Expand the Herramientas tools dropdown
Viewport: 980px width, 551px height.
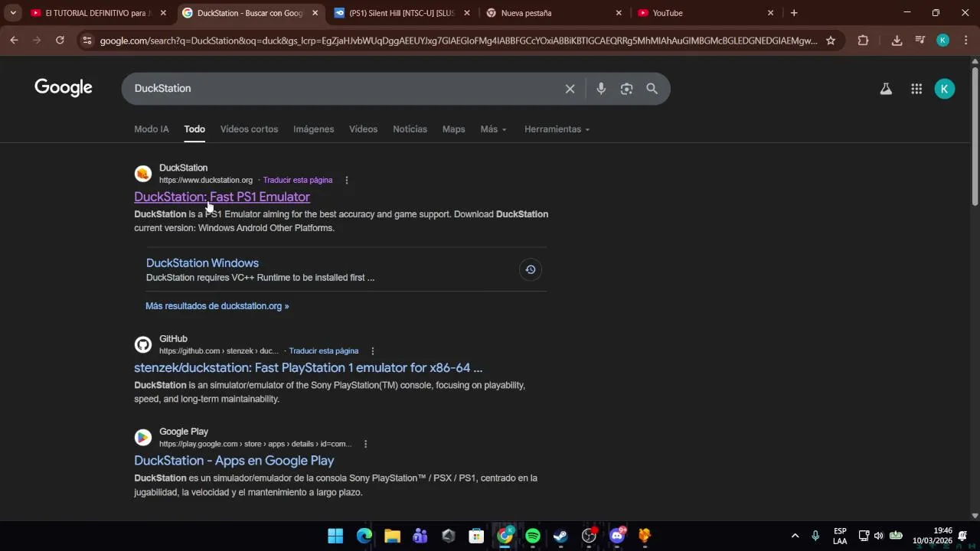557,129
